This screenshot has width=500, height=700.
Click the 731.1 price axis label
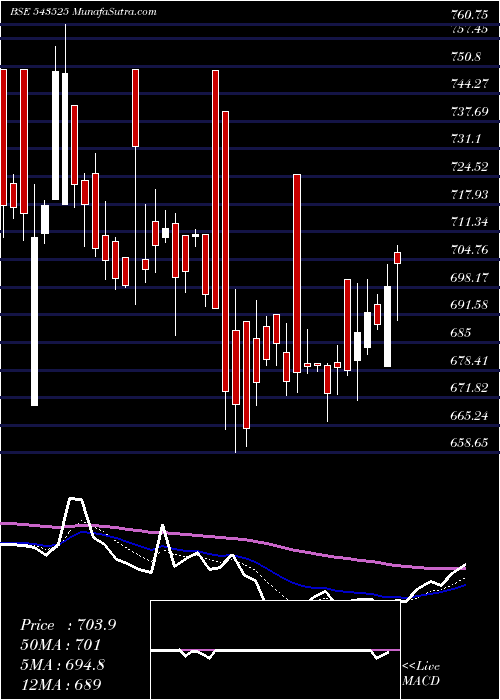point(464,139)
